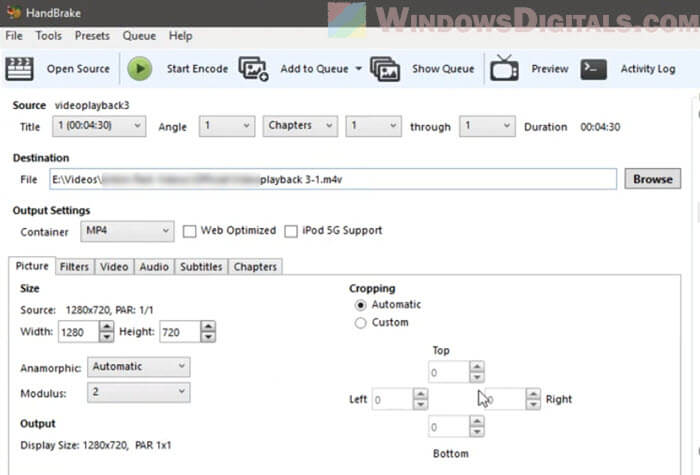Click the Left crop value field
The width and height of the screenshot is (700, 475).
click(x=392, y=399)
